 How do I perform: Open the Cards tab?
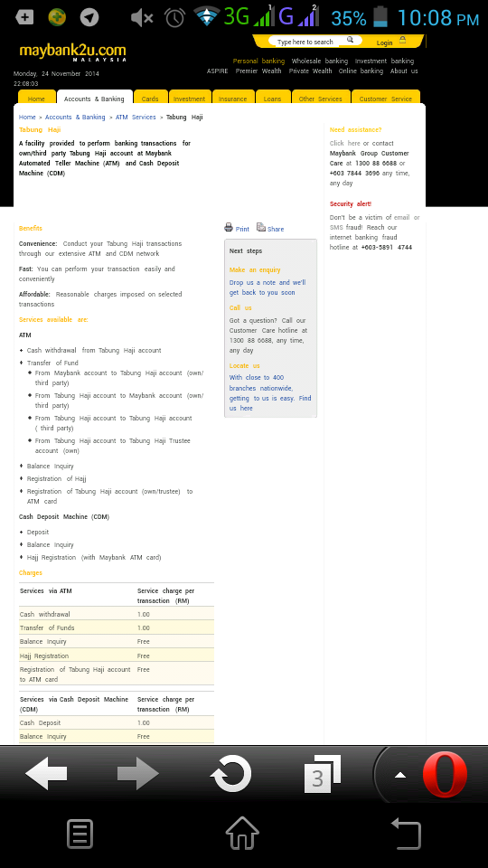(150, 99)
